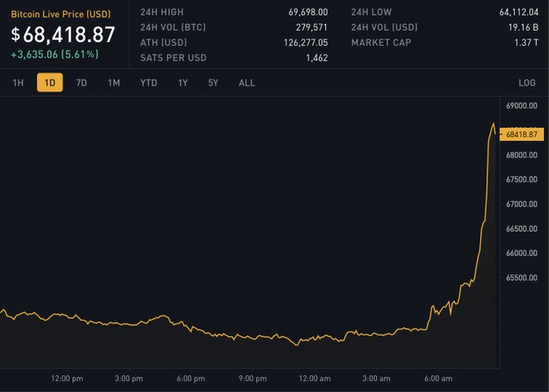Image resolution: width=549 pixels, height=392 pixels.
Task: Select the 1D time range tab
Action: (x=50, y=82)
